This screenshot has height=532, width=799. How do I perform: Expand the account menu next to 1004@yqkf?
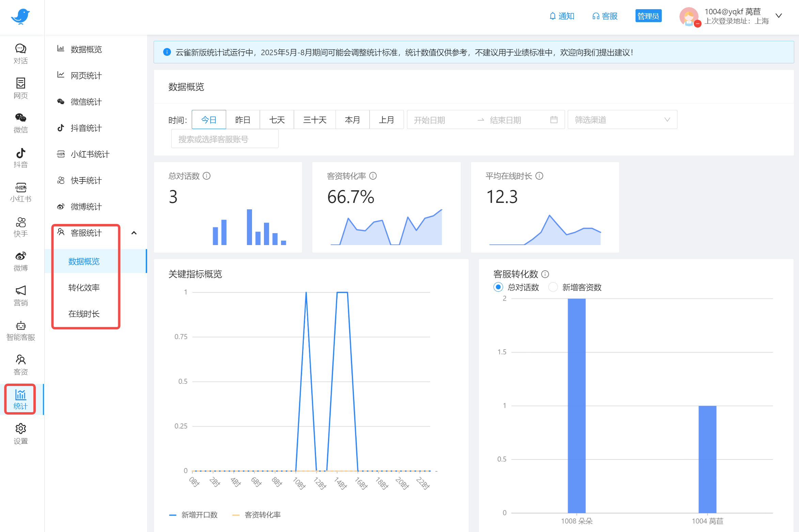[779, 15]
